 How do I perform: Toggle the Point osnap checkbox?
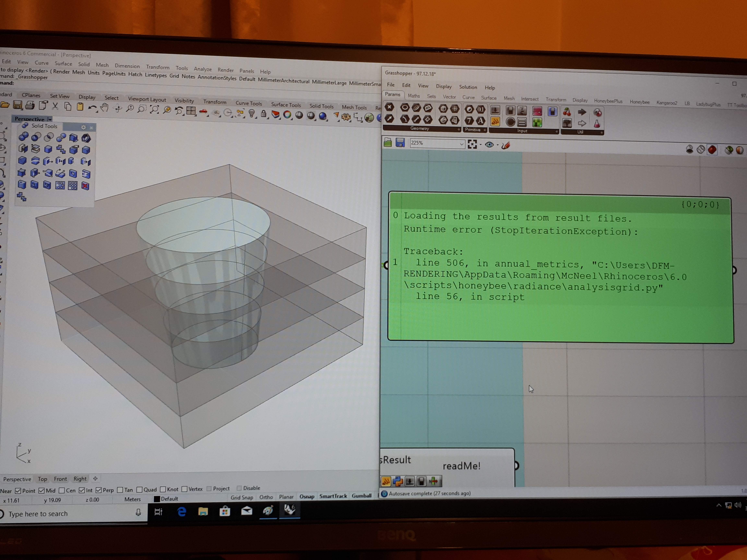pos(18,491)
